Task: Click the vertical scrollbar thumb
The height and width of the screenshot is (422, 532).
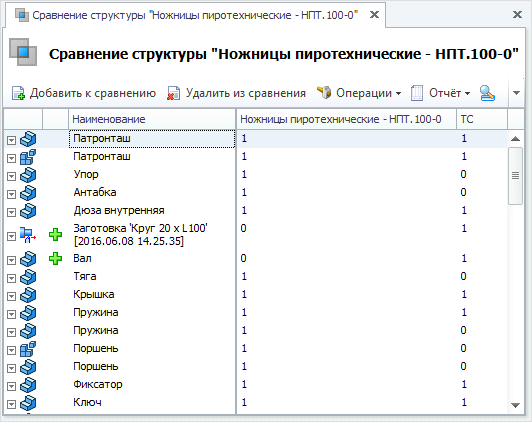Action: (515, 176)
